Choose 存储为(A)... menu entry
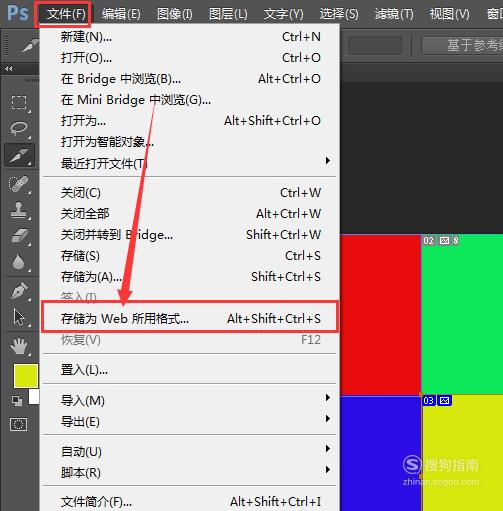Viewport: 503px width, 511px height. [x=190, y=277]
